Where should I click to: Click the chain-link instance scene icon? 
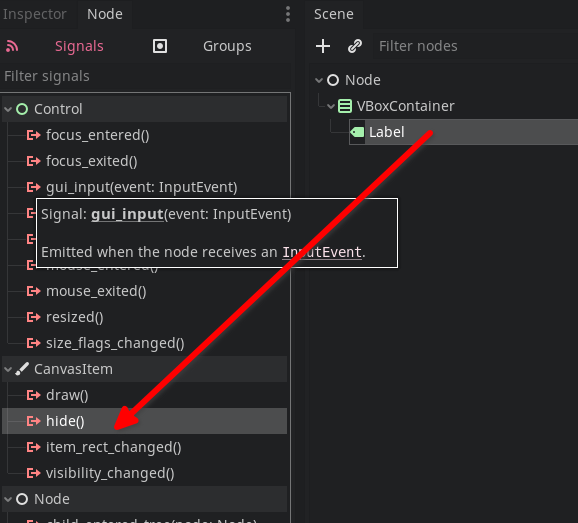(355, 46)
